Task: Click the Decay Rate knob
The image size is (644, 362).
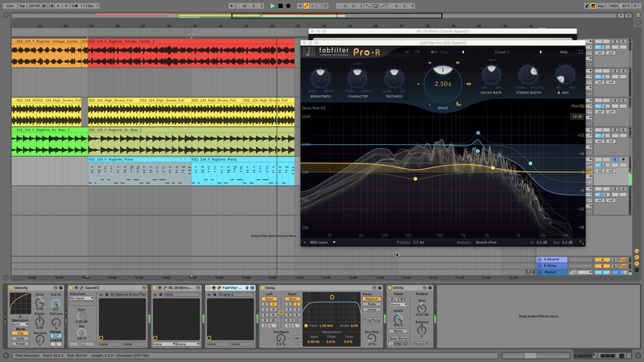Action: (491, 74)
